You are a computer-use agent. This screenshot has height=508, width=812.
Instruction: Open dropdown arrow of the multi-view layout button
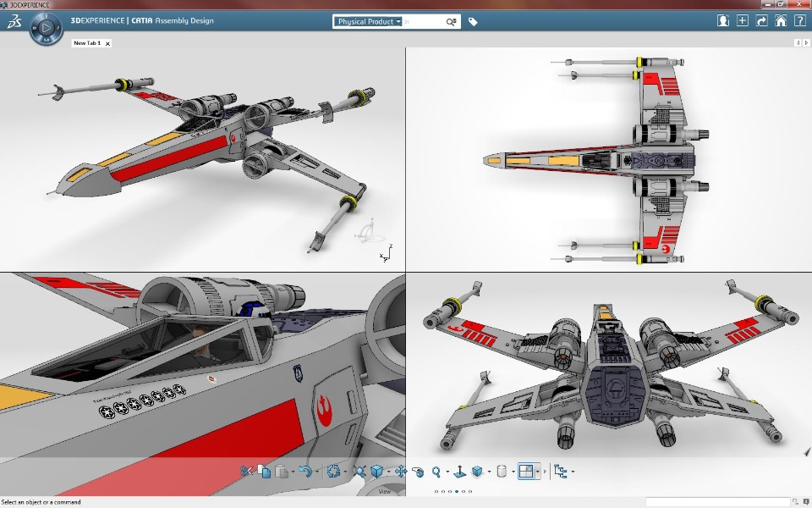click(538, 472)
